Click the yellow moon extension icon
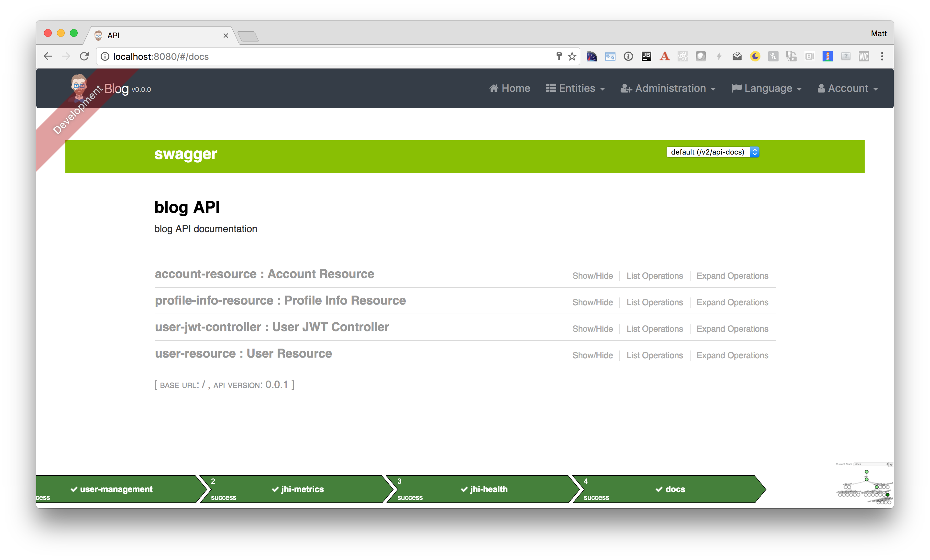This screenshot has width=930, height=560. (755, 57)
